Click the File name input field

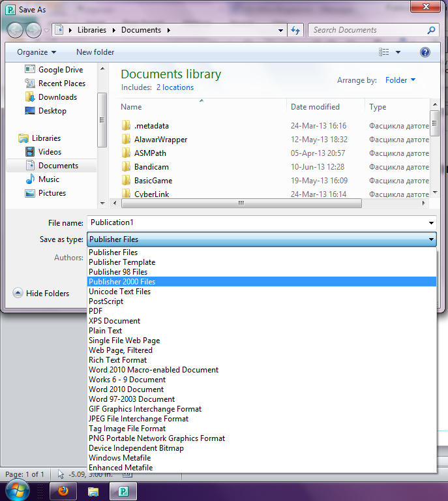257,222
